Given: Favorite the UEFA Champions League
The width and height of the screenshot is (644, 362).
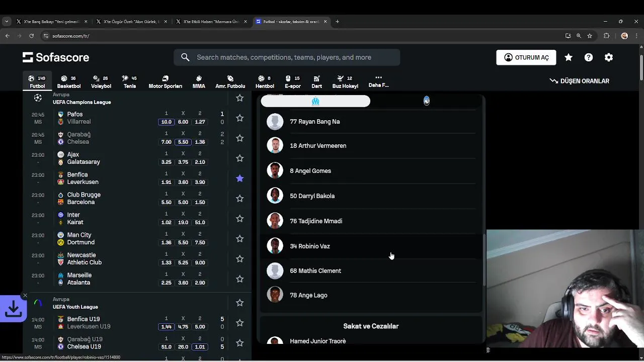Looking at the screenshot, I should [240, 98].
